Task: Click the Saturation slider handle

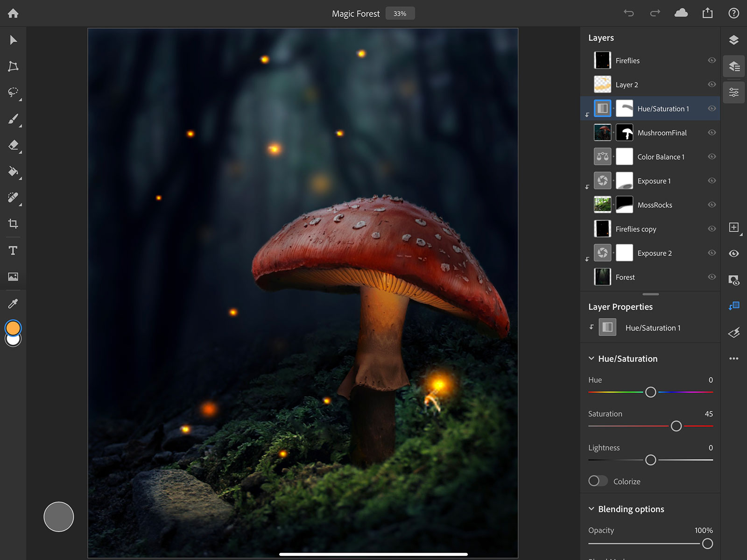Action: pos(676,426)
